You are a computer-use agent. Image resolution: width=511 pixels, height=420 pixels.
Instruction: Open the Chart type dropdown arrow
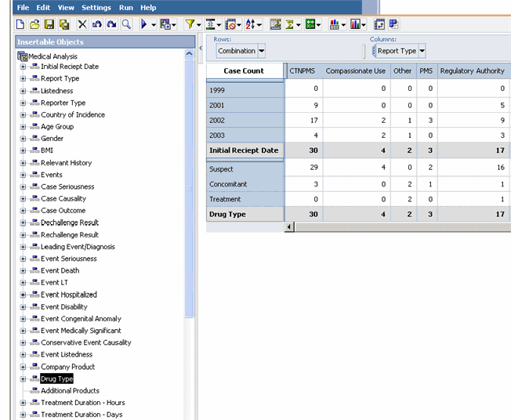point(343,24)
